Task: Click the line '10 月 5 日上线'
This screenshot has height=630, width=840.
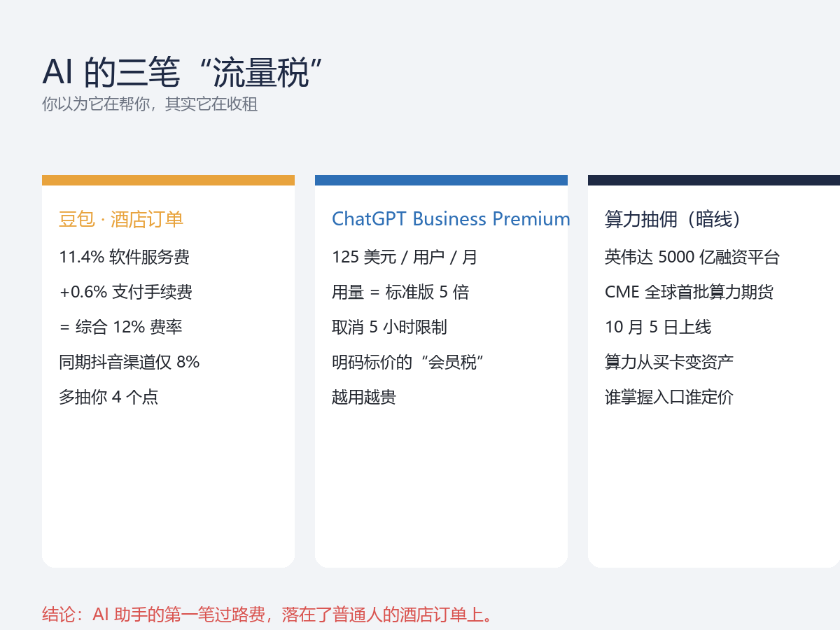Action: coord(658,327)
